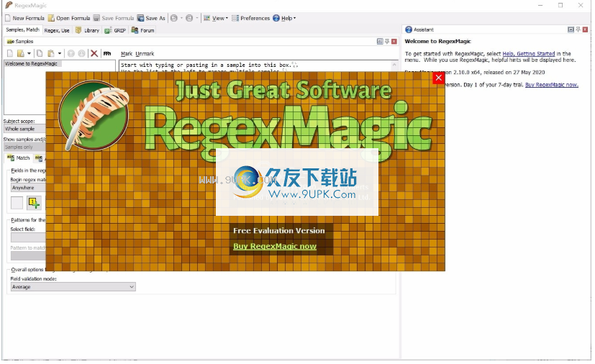This screenshot has width=595, height=364.
Task: Switch to the Forum tab
Action: [x=142, y=30]
